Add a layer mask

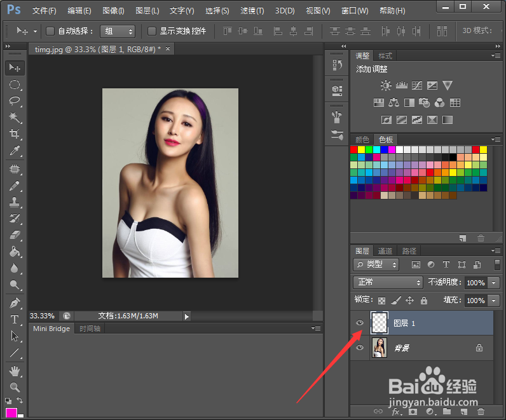click(413, 412)
